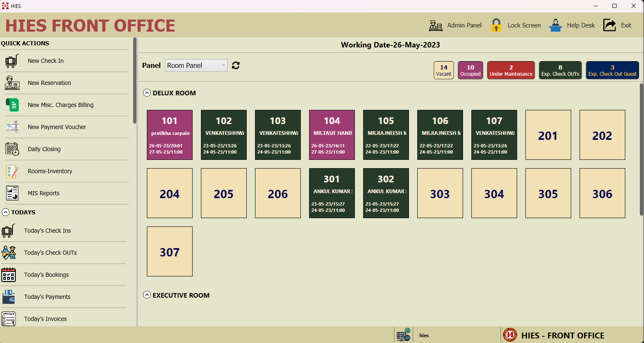This screenshot has height=343, width=644.
Task: Open New Misc. Charges Billing icon
Action: point(12,105)
